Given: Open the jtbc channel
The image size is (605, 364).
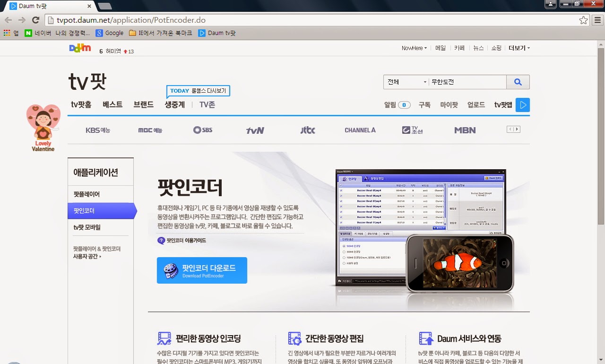Looking at the screenshot, I should [308, 130].
